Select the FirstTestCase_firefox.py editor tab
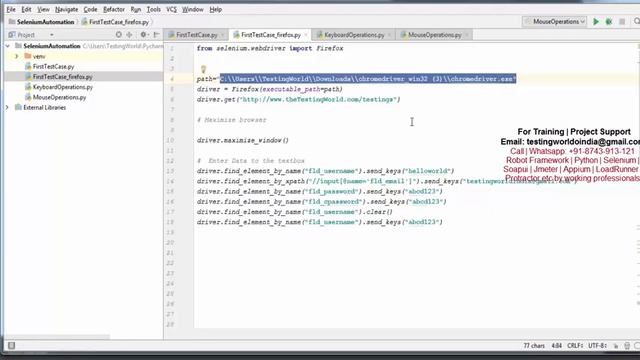Viewport: 640px width, 360px height. pyautogui.click(x=271, y=35)
